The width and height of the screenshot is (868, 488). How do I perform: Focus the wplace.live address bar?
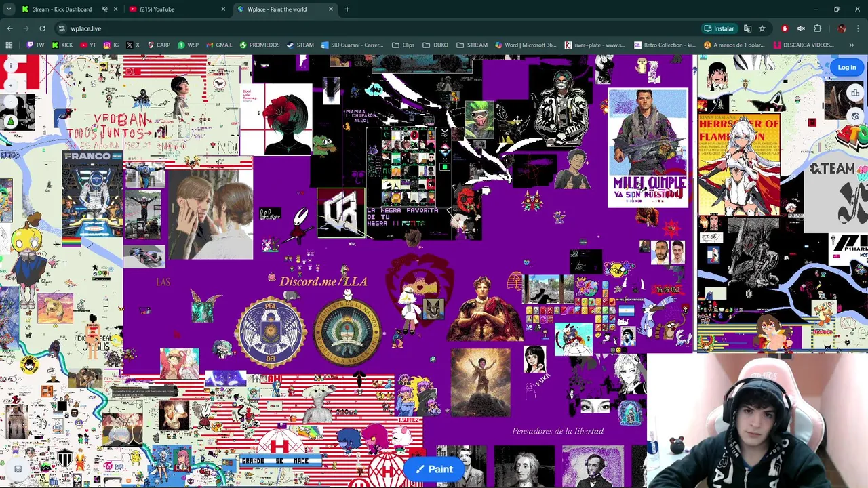tap(380, 28)
